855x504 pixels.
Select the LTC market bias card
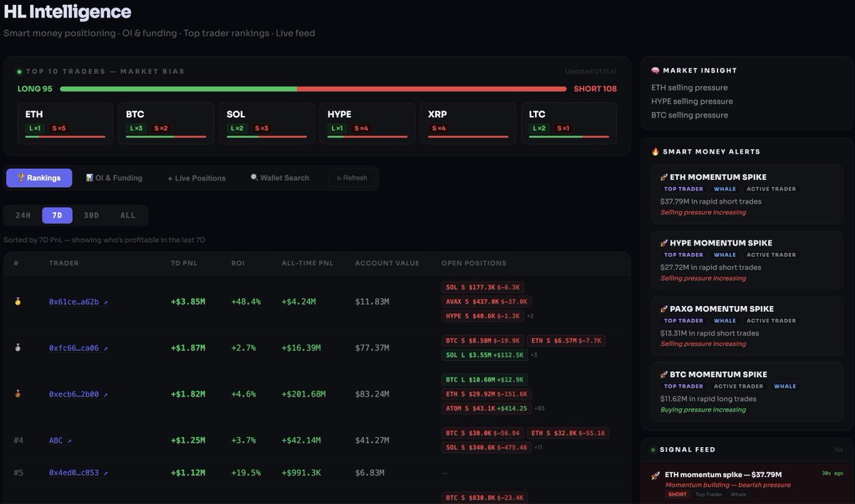click(x=569, y=123)
